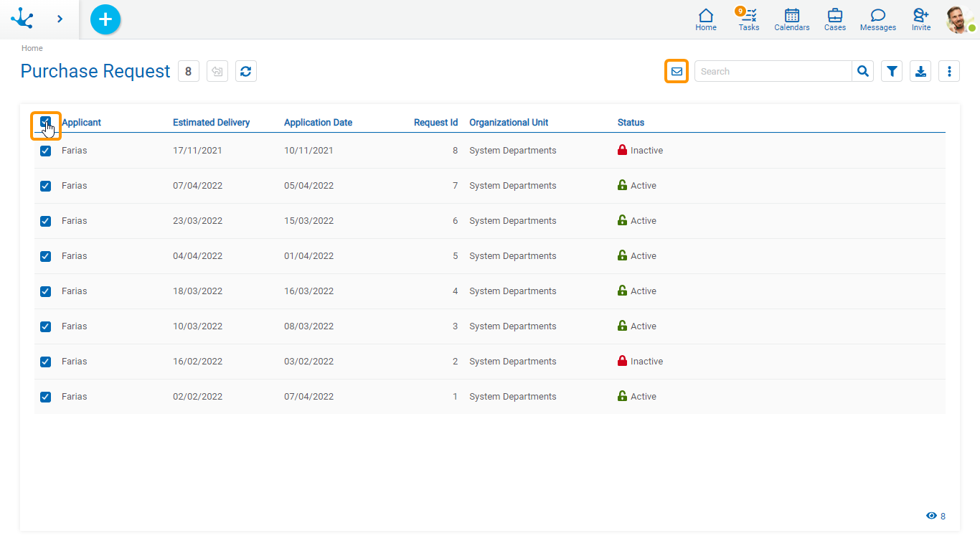
Task: Open the filter funnel button
Action: click(892, 71)
